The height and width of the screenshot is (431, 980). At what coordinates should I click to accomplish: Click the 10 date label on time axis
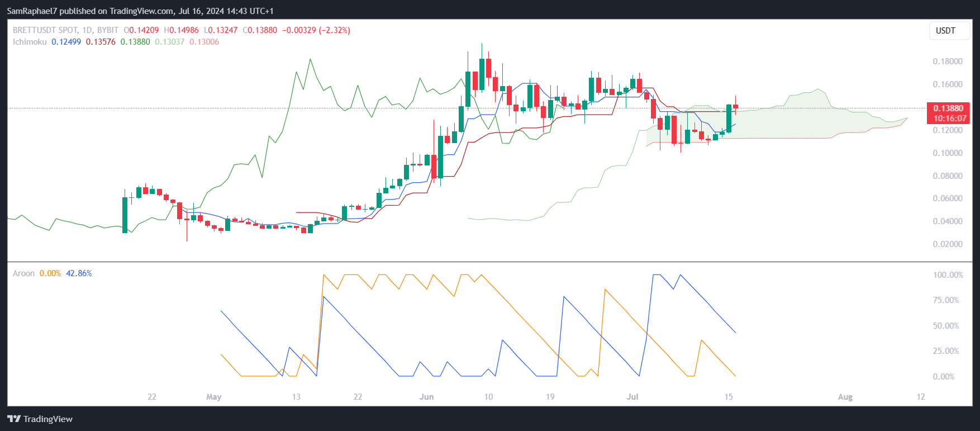tap(488, 397)
